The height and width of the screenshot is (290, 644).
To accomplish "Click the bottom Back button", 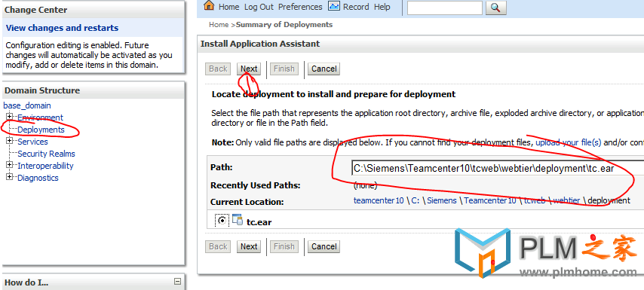I will pos(218,246).
